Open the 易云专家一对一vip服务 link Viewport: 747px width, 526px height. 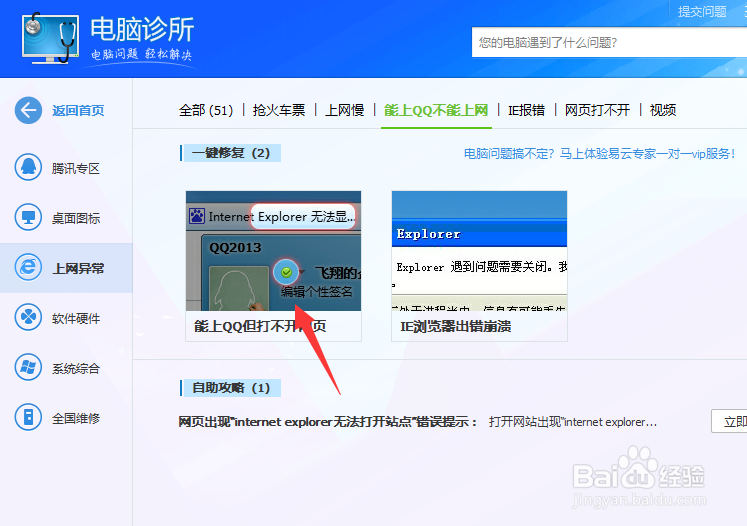(x=600, y=154)
